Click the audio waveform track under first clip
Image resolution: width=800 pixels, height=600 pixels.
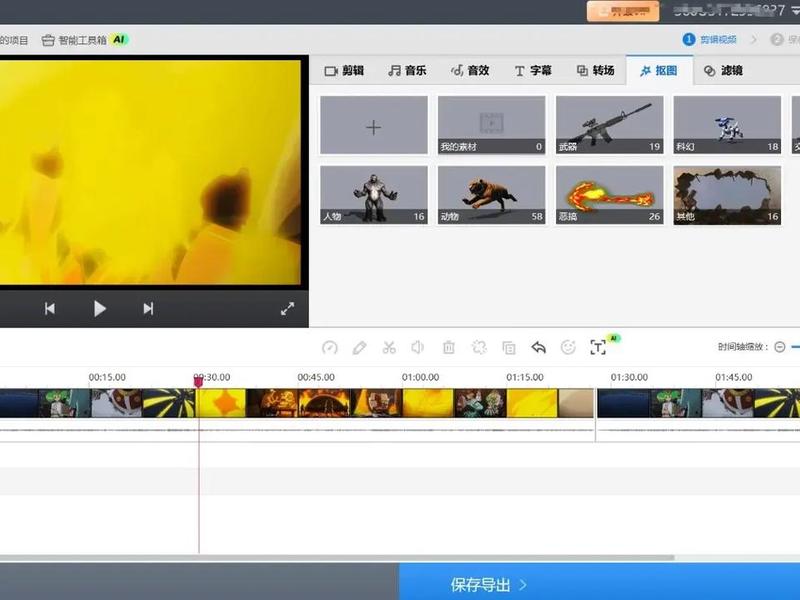coord(297,430)
